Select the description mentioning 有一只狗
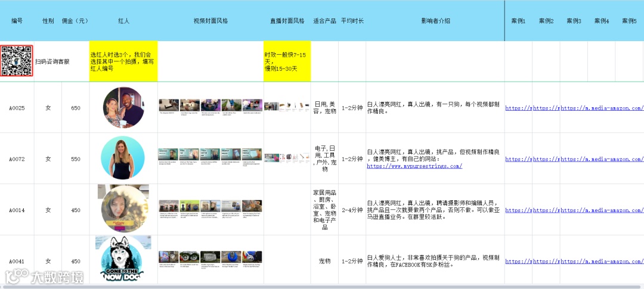 coord(435,108)
